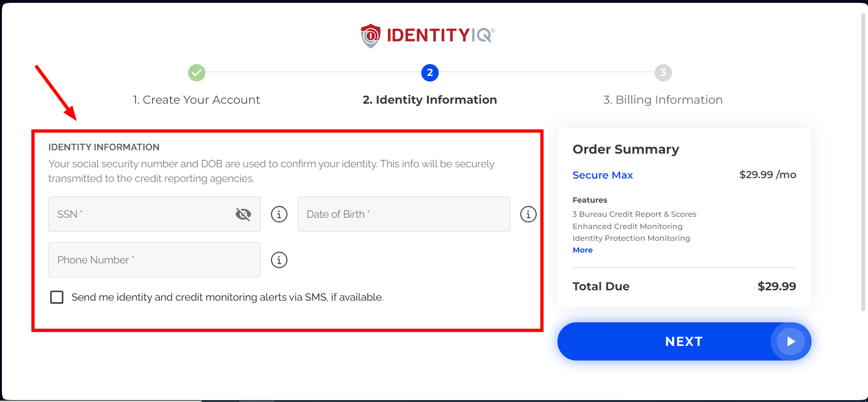The height and width of the screenshot is (402, 868).
Task: Click the green checkmark on step one
Action: coord(197,73)
